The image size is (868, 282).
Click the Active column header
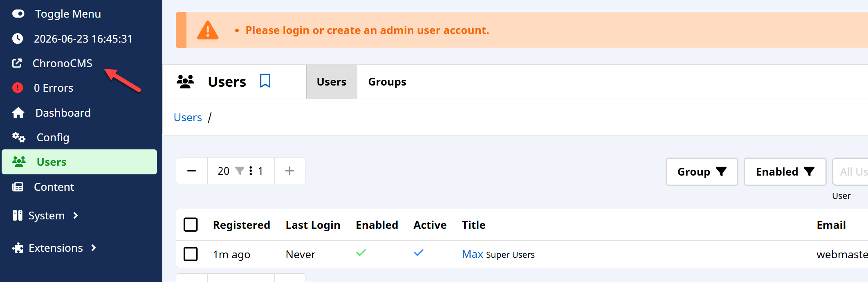click(430, 225)
